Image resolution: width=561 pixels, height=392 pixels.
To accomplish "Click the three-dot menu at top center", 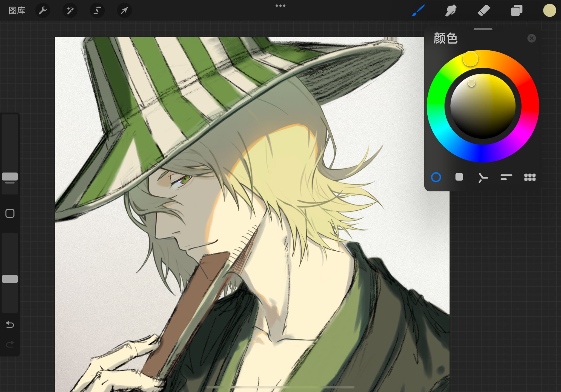I will click(280, 5).
